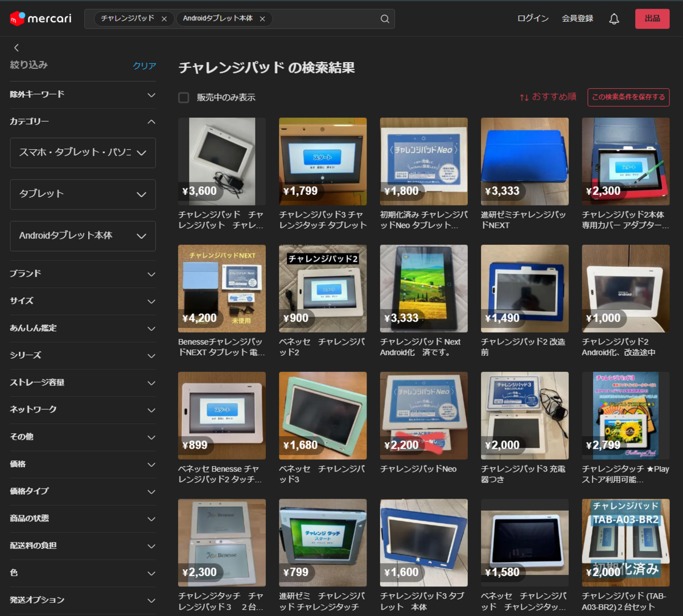The height and width of the screenshot is (616, 683).
Task: Click クリア to reset filters
Action: (x=145, y=66)
